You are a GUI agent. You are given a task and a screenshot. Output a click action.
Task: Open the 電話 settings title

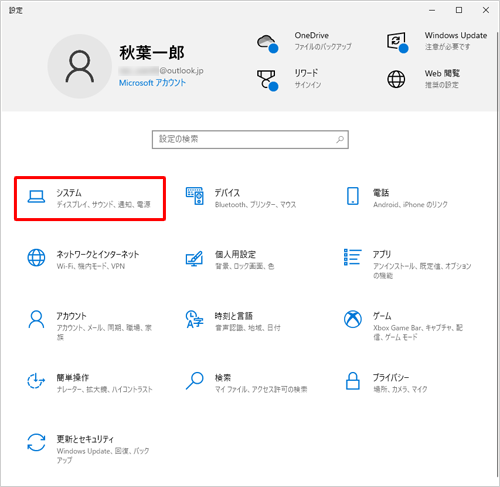click(381, 193)
